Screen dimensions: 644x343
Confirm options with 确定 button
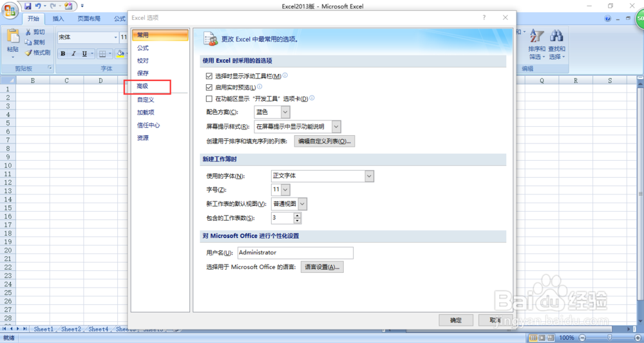coord(456,320)
